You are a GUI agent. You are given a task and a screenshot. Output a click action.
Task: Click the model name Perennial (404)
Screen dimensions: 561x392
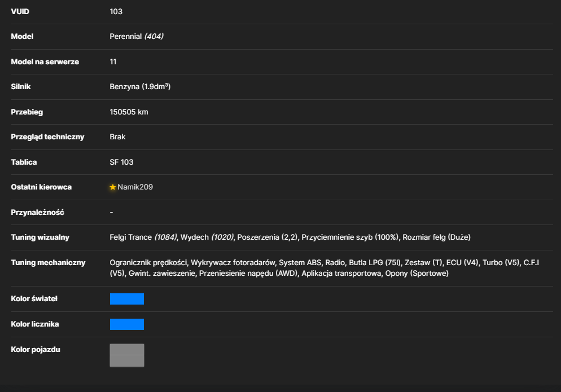(x=137, y=37)
